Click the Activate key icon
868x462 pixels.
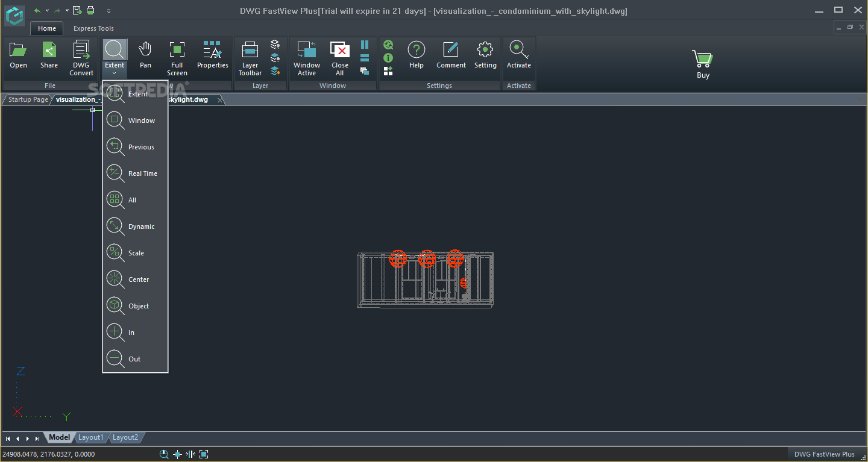519,55
